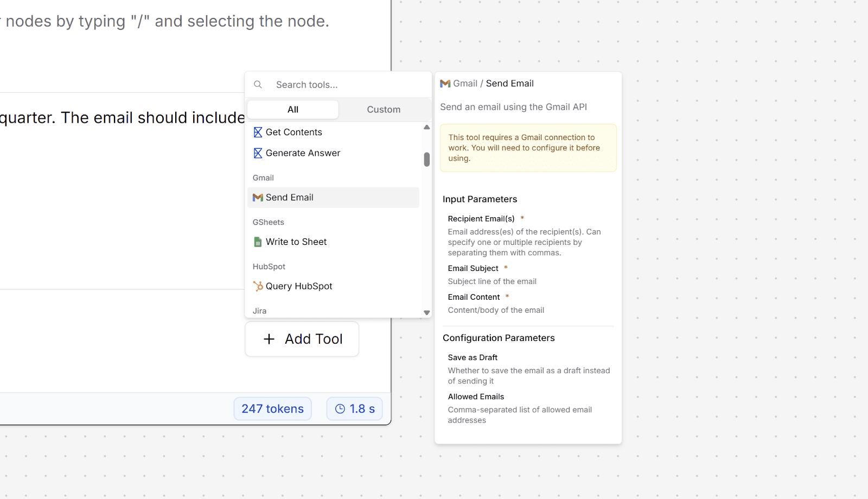
Task: Click the Gmail logo in the details panel header
Action: tap(445, 84)
